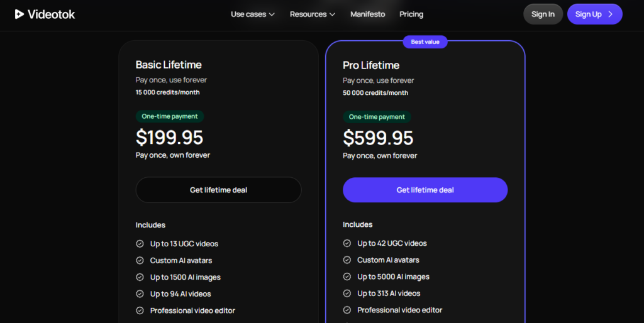
Task: Click check icon beside Up to 313 AI videos
Action: click(347, 293)
